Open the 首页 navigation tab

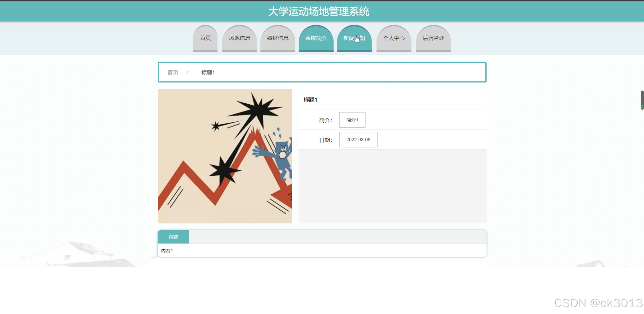pyautogui.click(x=205, y=38)
